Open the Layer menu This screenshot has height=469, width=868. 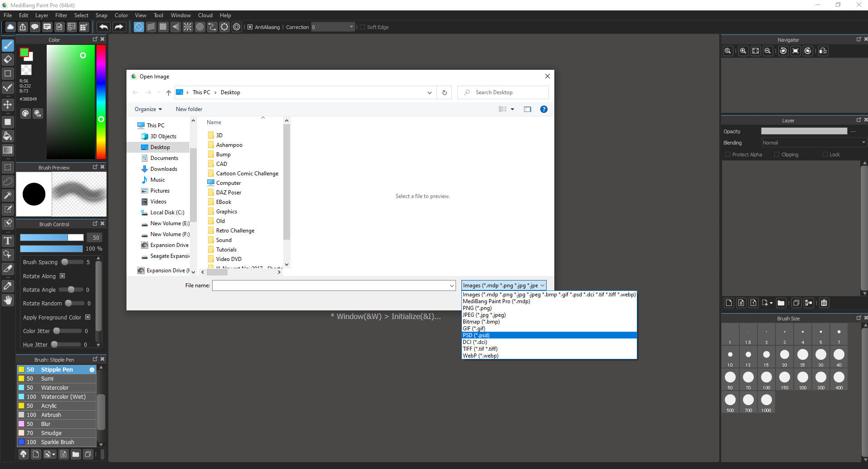42,15
